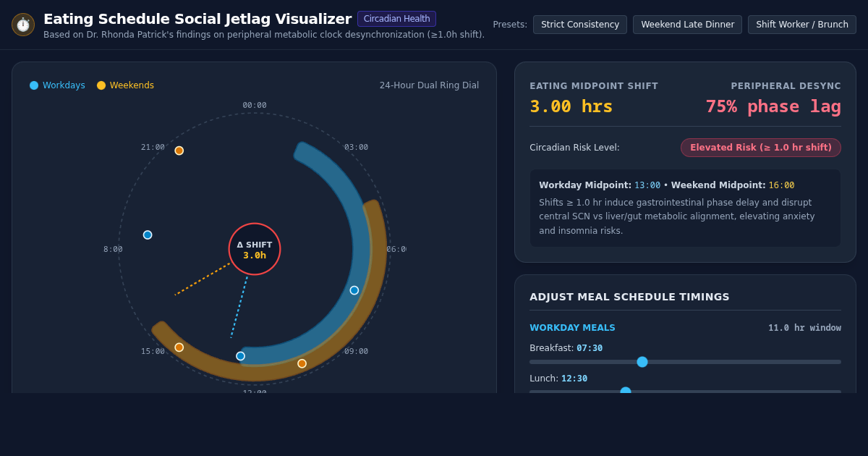The height and width of the screenshot is (456, 868).
Task: Click the blue workday marker near 07:30
Action: [354, 290]
